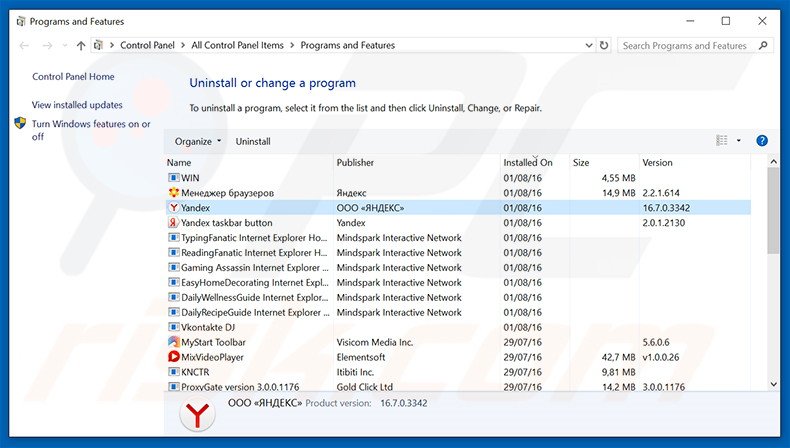Click the ProxyGate entry icon
Image resolution: width=790 pixels, height=448 pixels.
[173, 387]
